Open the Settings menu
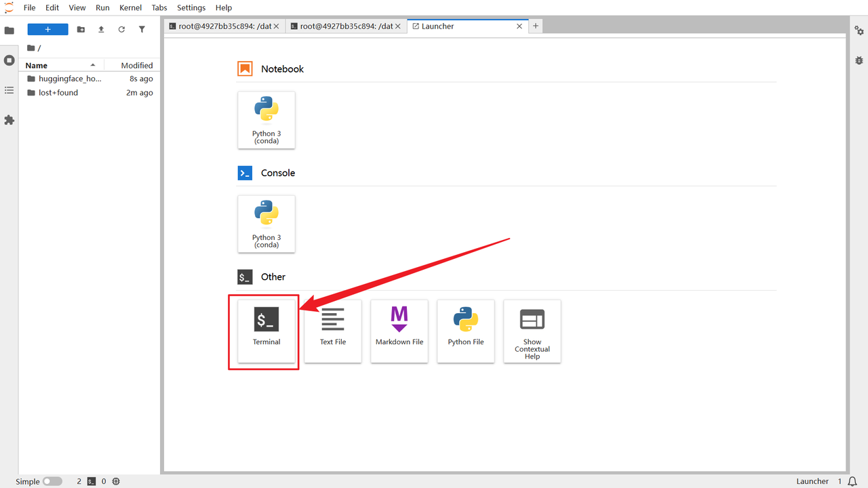This screenshot has height=488, width=868. [191, 7]
